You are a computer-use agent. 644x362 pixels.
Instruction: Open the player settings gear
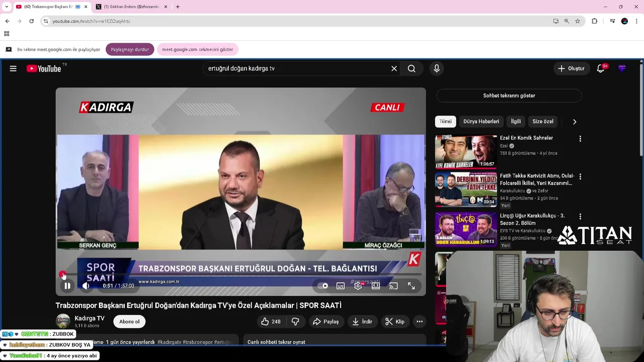pyautogui.click(x=358, y=286)
